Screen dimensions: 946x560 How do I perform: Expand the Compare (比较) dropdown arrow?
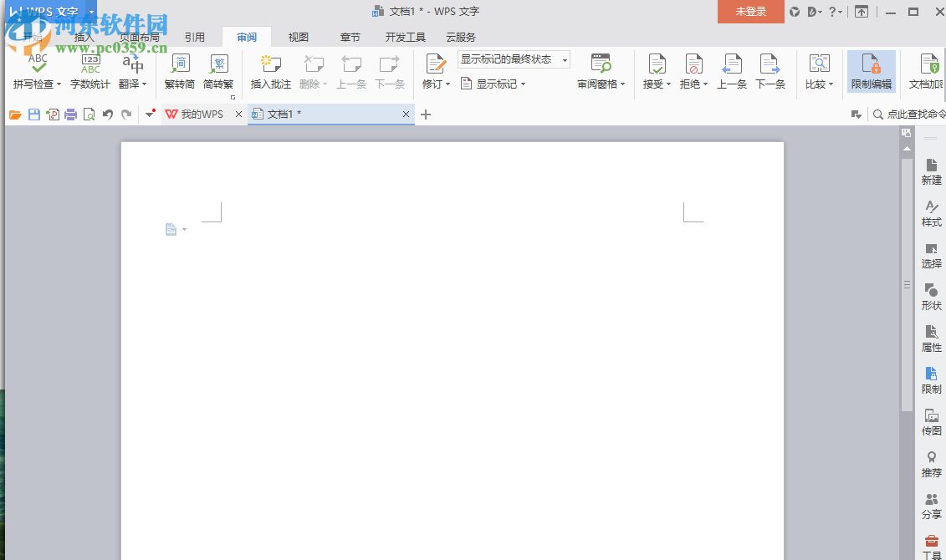tap(831, 84)
